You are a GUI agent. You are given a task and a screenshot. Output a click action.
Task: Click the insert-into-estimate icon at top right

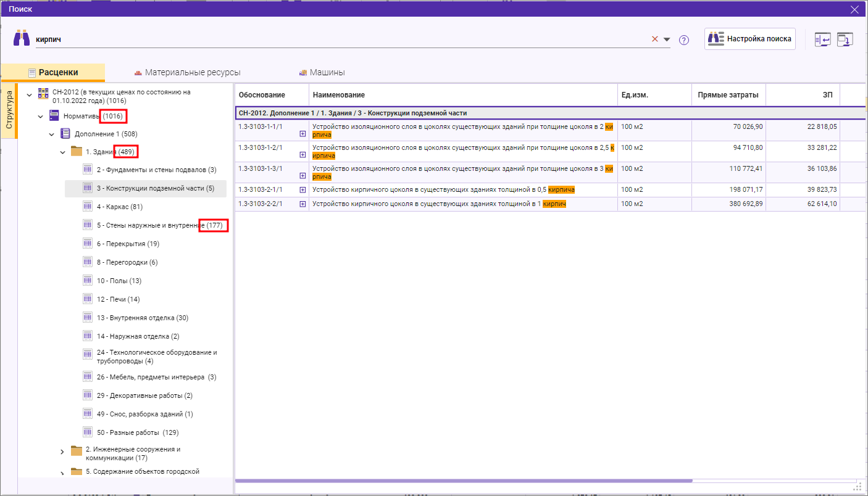click(822, 39)
